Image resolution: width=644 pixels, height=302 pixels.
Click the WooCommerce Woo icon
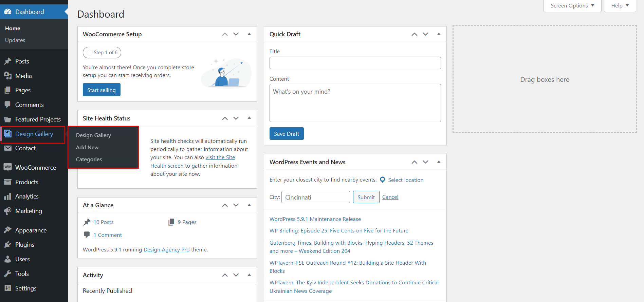coord(7,167)
